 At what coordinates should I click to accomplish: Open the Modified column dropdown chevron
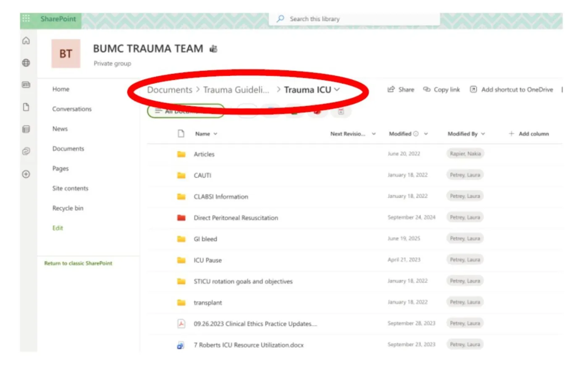coord(425,134)
